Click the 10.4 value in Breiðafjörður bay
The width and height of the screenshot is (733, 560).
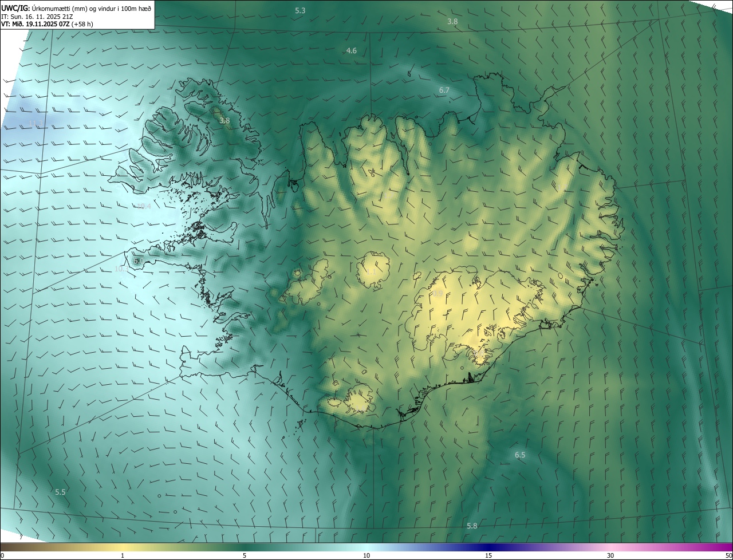pyautogui.click(x=144, y=207)
